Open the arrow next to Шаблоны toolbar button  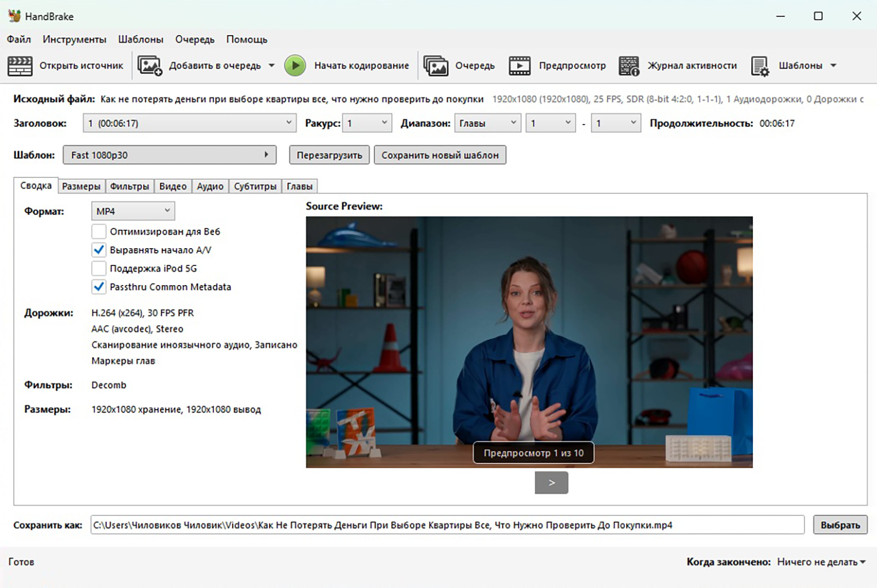point(833,66)
